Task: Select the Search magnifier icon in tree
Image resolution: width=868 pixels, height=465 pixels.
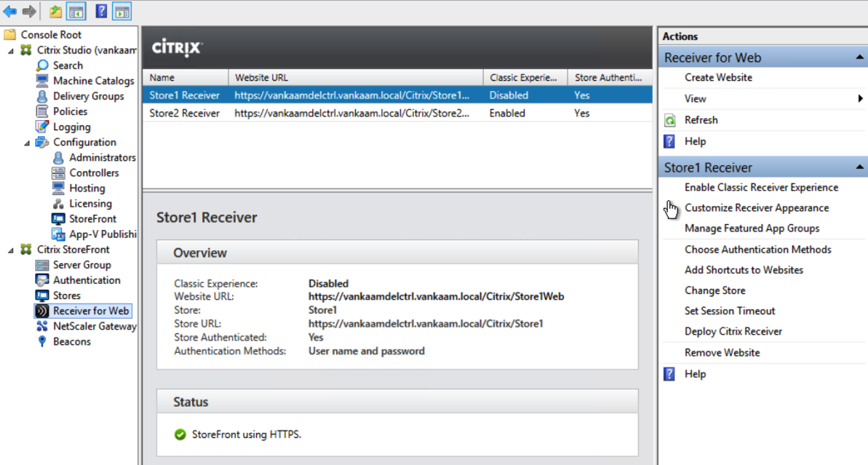Action: (x=42, y=65)
